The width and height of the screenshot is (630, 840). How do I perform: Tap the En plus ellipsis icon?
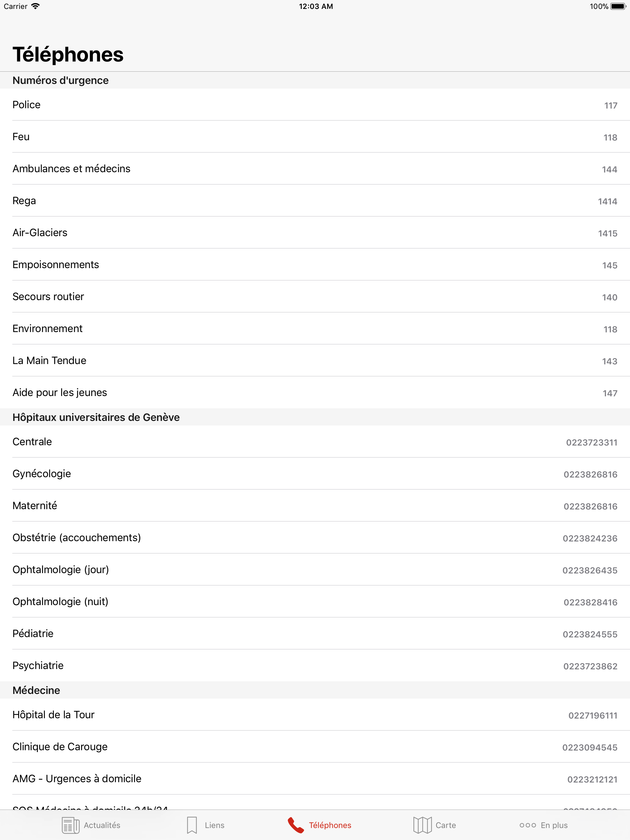528,825
